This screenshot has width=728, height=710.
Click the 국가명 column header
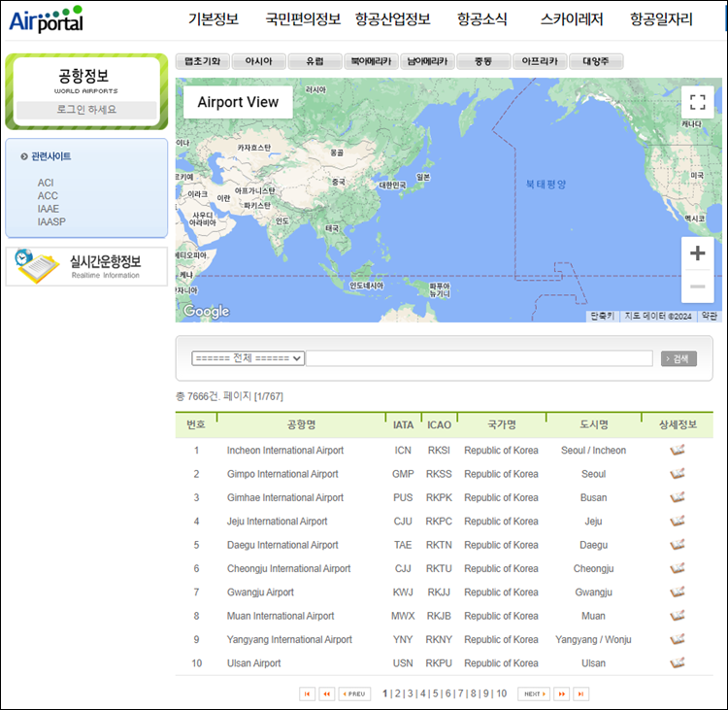click(502, 424)
